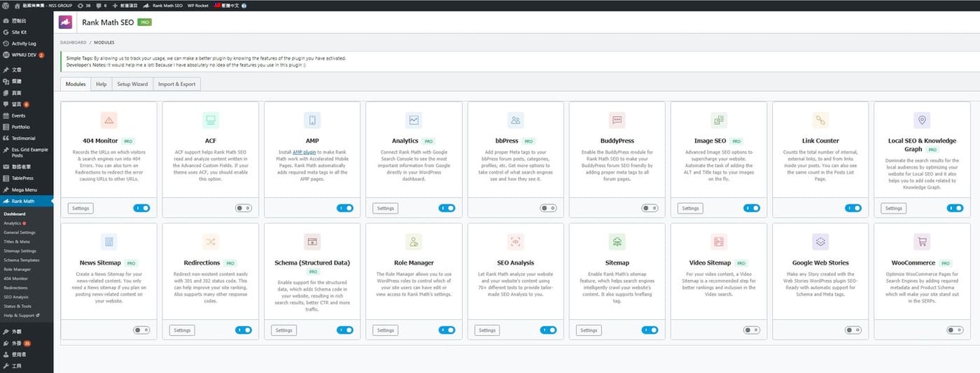This screenshot has height=373, width=980.
Task: Turn on Google Web Stories toggle
Action: point(853,330)
